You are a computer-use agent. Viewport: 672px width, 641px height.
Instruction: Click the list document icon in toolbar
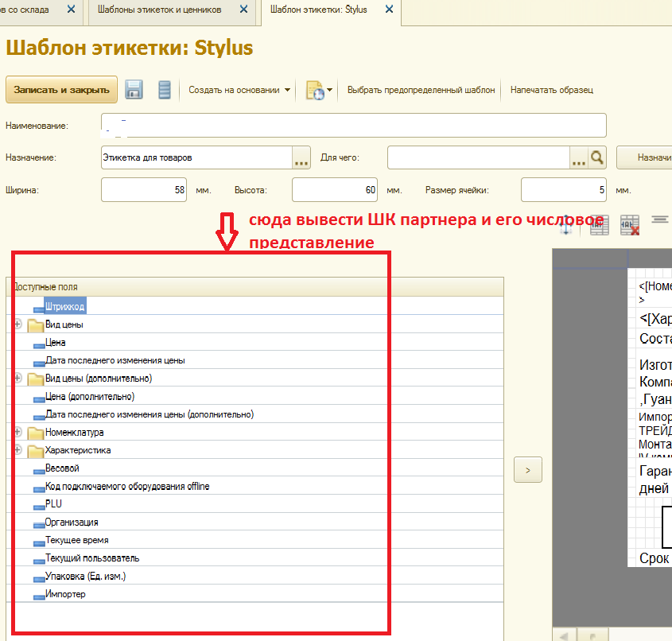pos(165,90)
